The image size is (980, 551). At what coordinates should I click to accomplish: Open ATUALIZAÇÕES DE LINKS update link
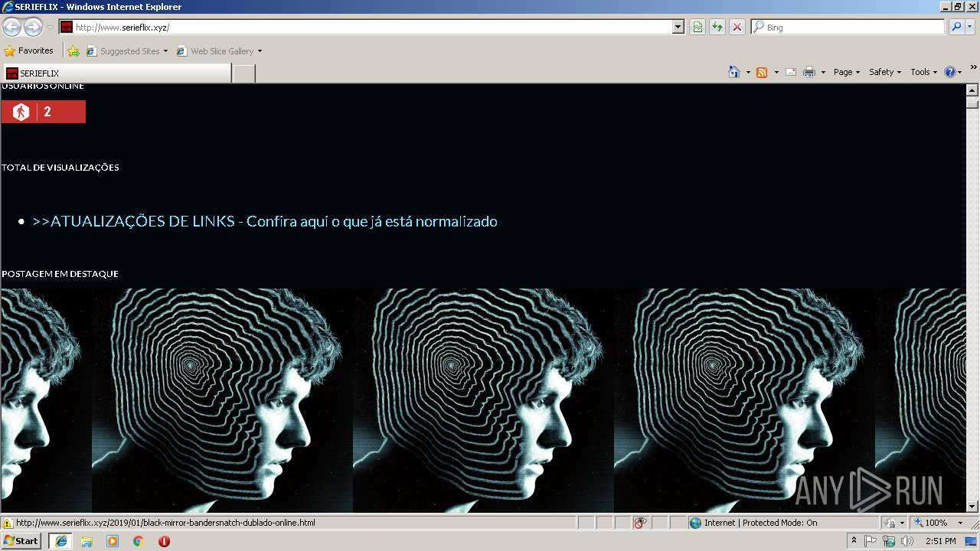click(x=265, y=221)
